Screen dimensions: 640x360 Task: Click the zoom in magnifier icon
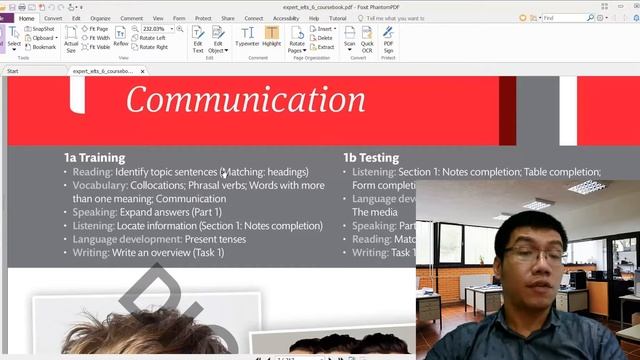click(x=180, y=29)
